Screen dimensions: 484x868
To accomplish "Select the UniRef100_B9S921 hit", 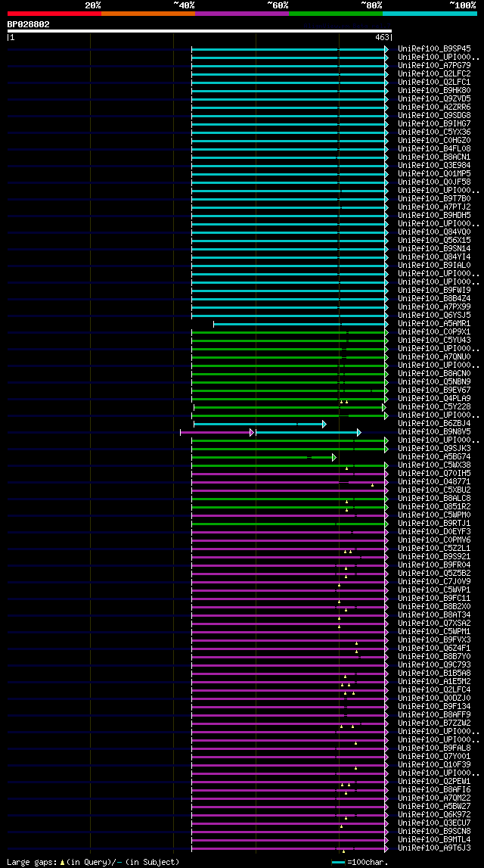I will (x=434, y=556).
